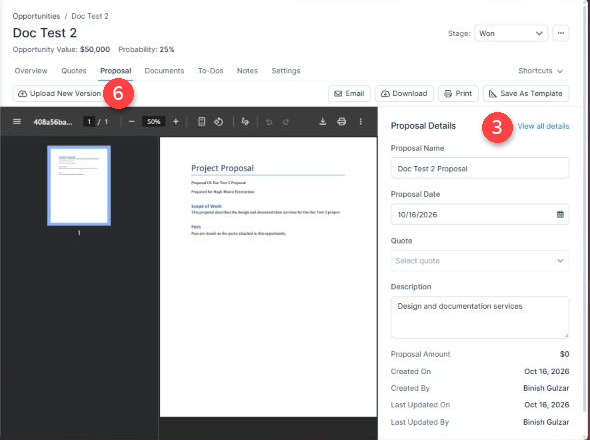Click the 408a56ba file name text

(53, 122)
